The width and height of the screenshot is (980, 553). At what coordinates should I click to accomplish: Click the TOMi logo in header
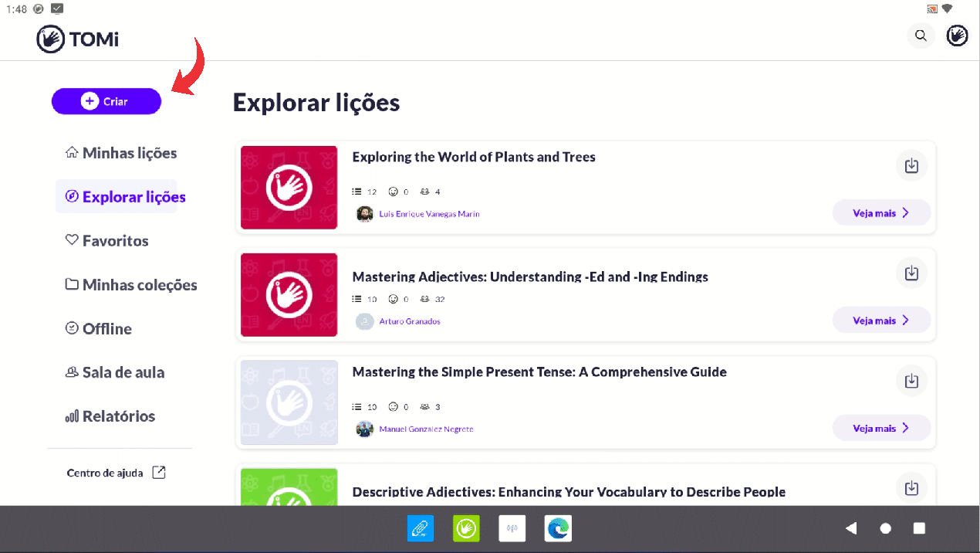[x=77, y=39]
